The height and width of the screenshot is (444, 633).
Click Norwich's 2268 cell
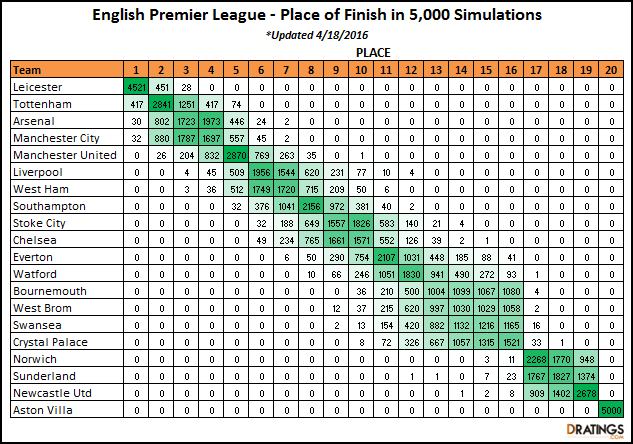point(535,359)
